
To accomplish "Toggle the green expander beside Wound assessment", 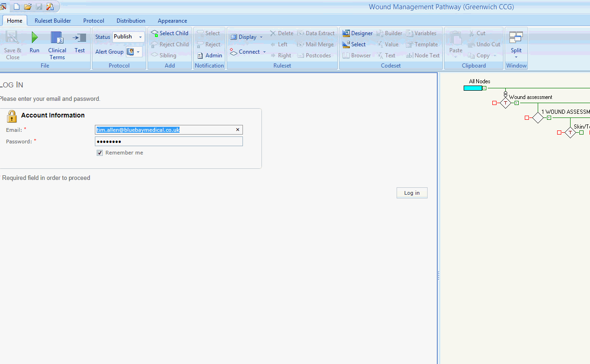I will pos(516,103).
